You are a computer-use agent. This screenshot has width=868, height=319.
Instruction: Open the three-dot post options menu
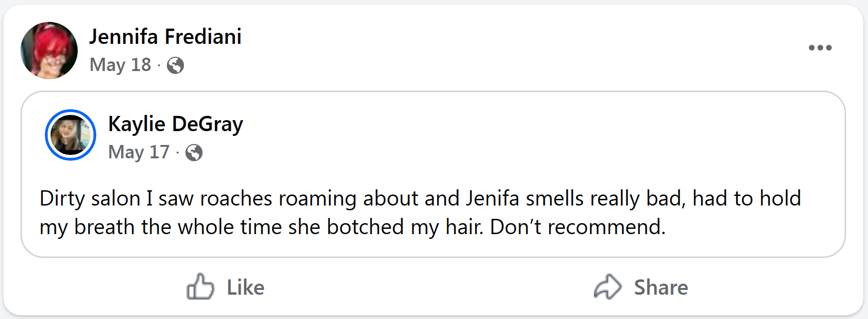coord(820,48)
